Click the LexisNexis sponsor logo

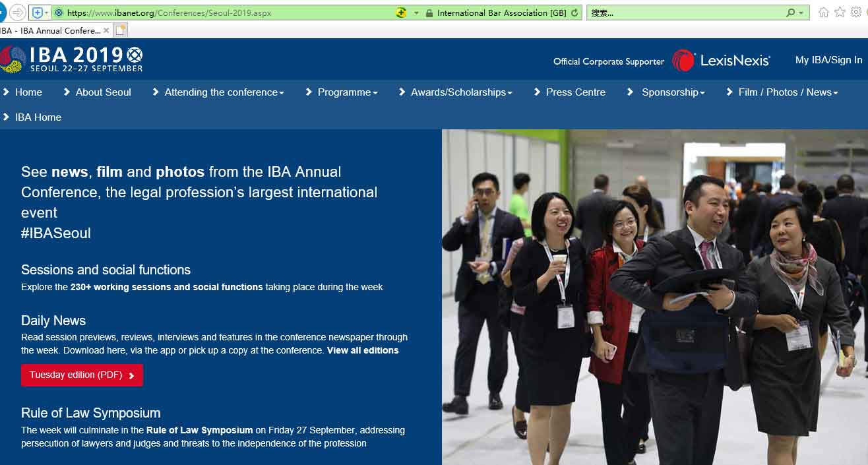pyautogui.click(x=721, y=60)
